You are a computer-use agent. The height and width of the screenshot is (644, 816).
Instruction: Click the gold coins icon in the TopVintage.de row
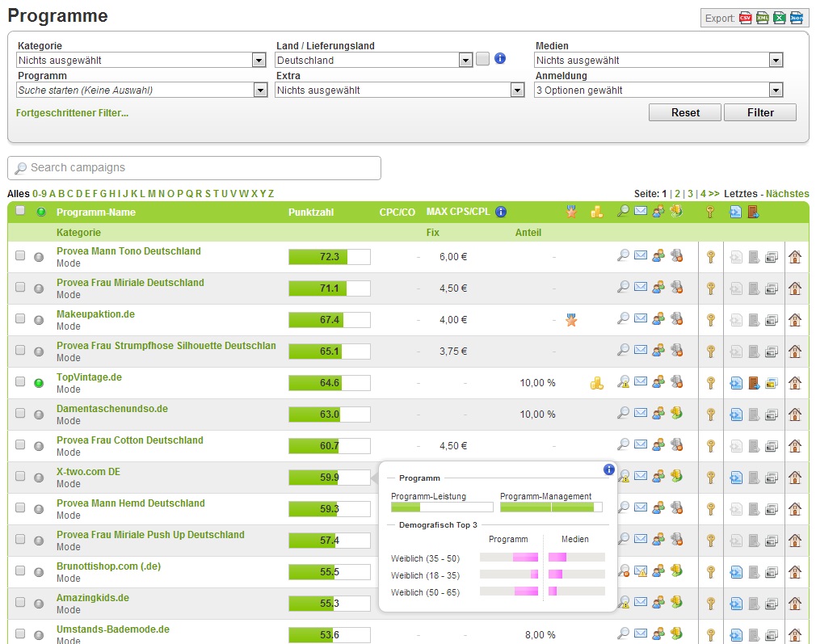[x=597, y=383]
